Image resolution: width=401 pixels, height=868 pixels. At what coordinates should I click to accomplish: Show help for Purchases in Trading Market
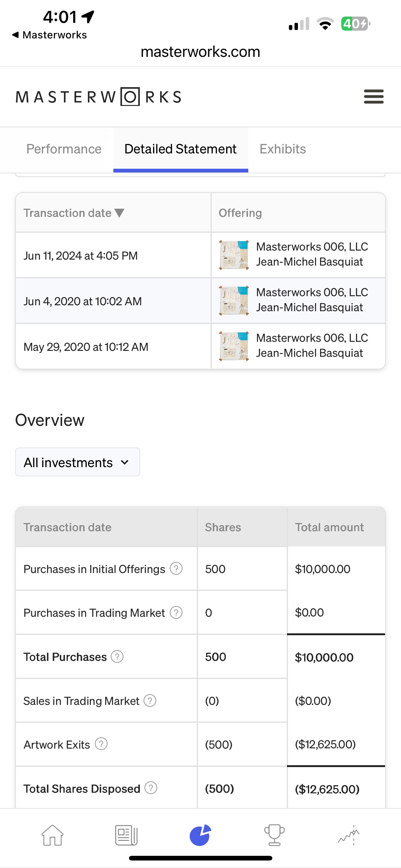(x=176, y=612)
